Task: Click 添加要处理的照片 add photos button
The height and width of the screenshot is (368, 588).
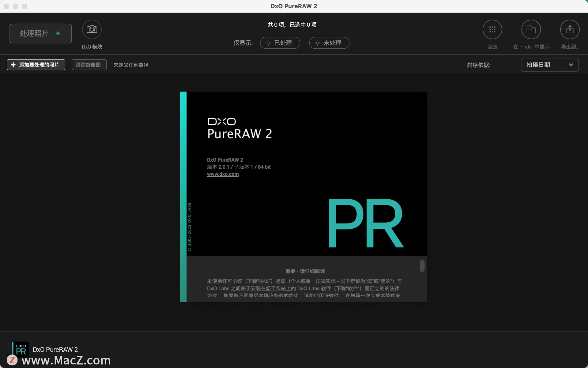Action: tap(36, 65)
